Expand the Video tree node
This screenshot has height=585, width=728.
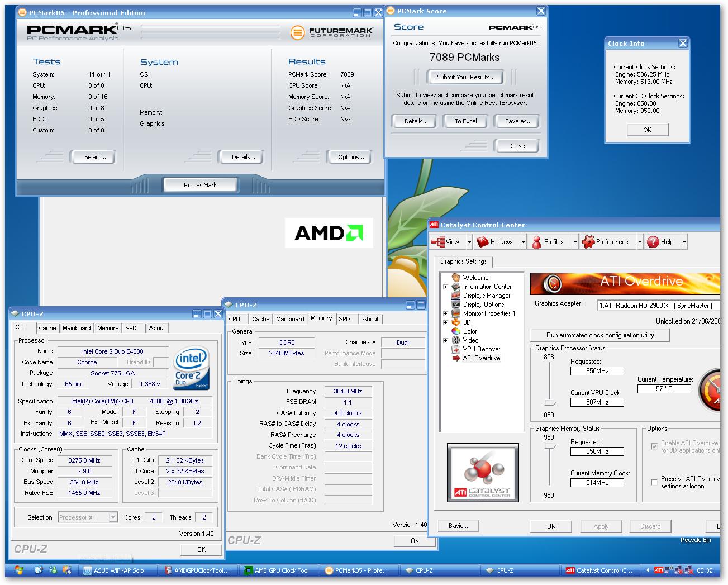[x=445, y=340]
